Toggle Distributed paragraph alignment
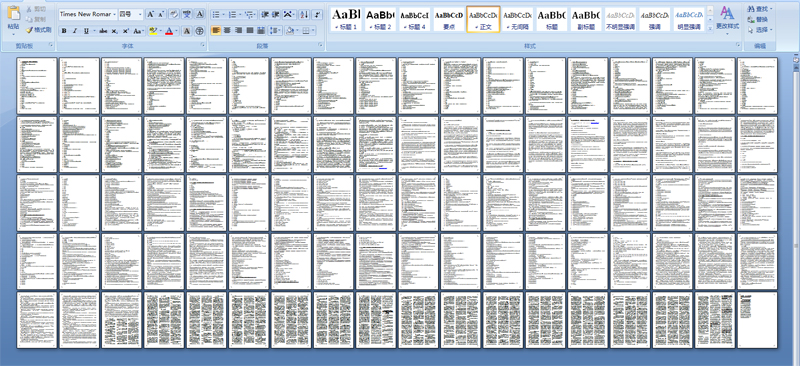Viewport: 800px width, 366px height. click(x=261, y=31)
